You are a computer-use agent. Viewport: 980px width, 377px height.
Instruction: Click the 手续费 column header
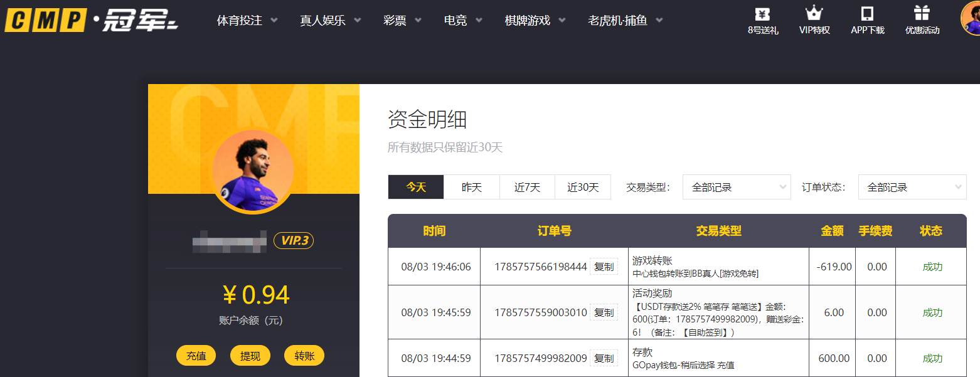[875, 231]
